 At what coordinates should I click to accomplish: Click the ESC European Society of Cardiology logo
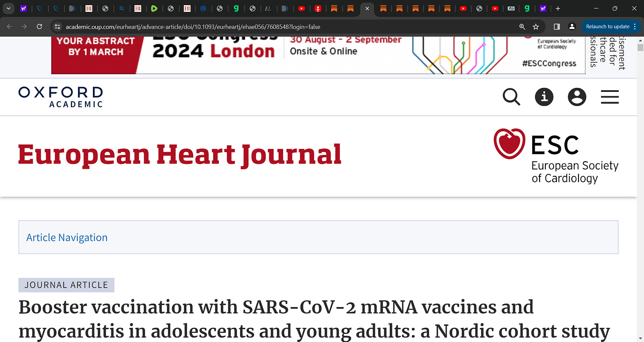pos(556,156)
